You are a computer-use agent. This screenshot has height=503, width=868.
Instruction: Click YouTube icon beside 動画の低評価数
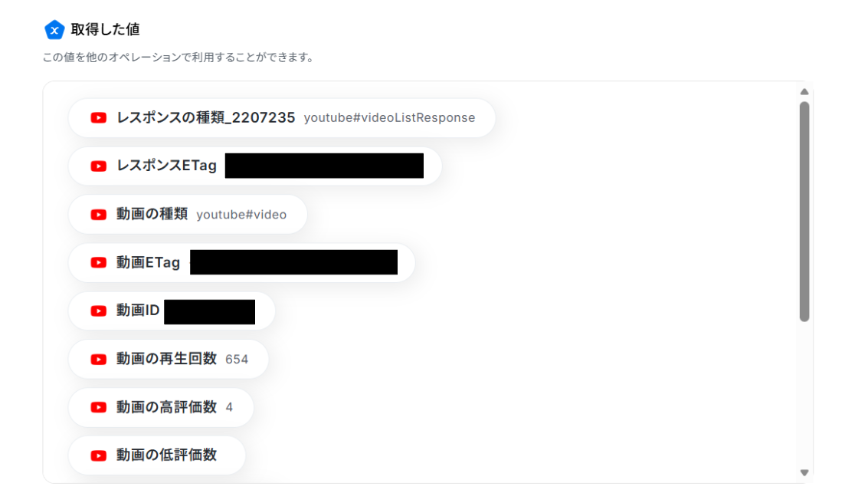[x=99, y=455]
